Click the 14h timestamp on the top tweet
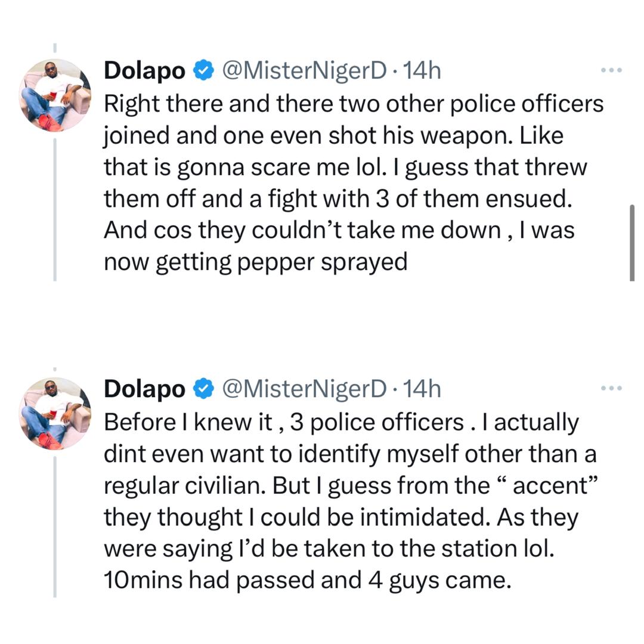Viewport: 644px width, 644px height. pyautogui.click(x=422, y=71)
